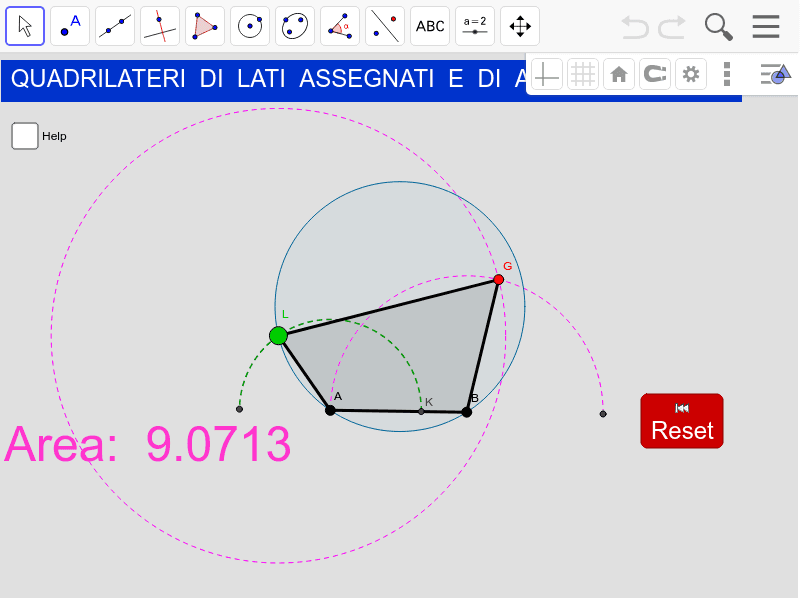Select the Reflect about line tool
This screenshot has width=800, height=600.
pos(385,26)
